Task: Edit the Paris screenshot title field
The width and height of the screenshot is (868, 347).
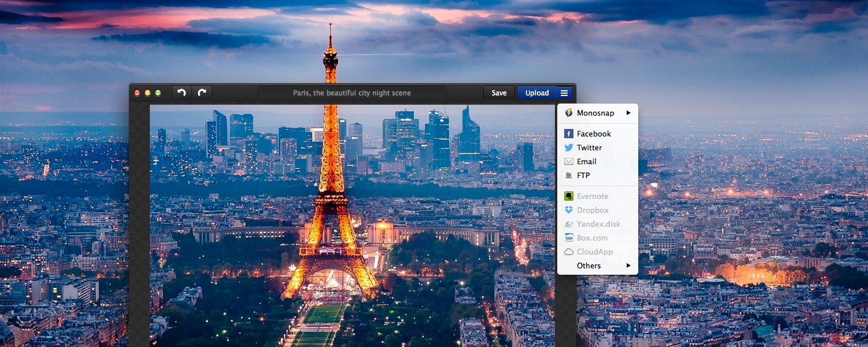Action: pos(352,93)
